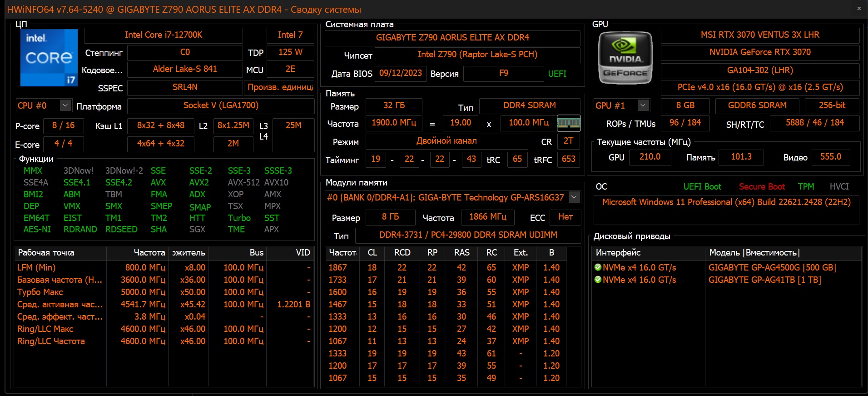The height and width of the screenshot is (396, 868).
Task: Click the Intel Core i7 logo
Action: pos(49,58)
